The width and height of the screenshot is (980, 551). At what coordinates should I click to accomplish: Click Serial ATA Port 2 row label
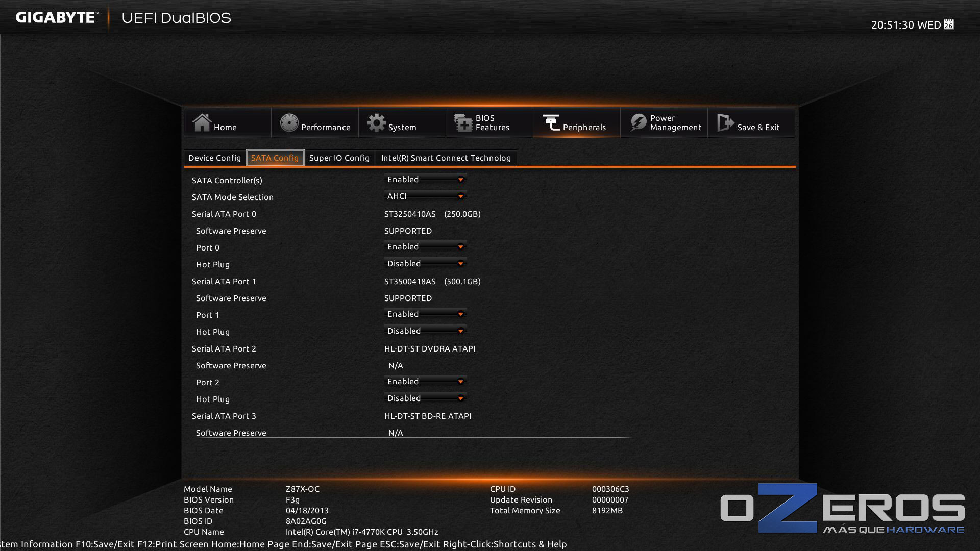tap(224, 348)
